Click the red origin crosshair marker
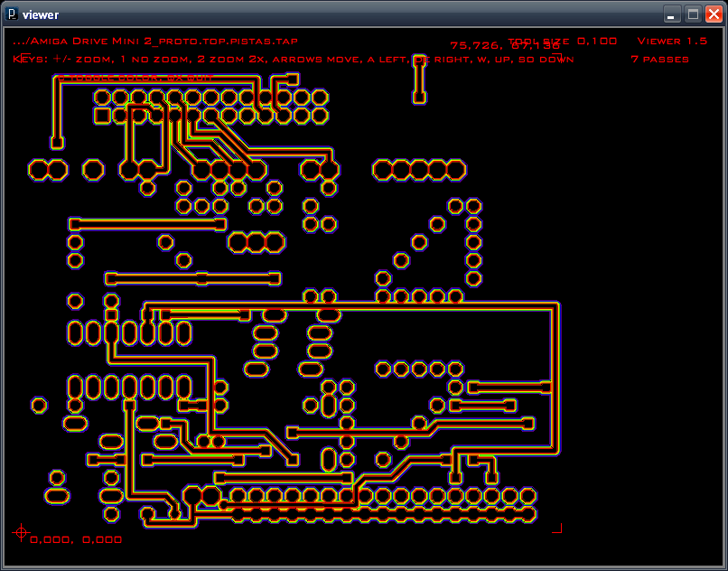The image size is (728, 571). click(x=21, y=532)
